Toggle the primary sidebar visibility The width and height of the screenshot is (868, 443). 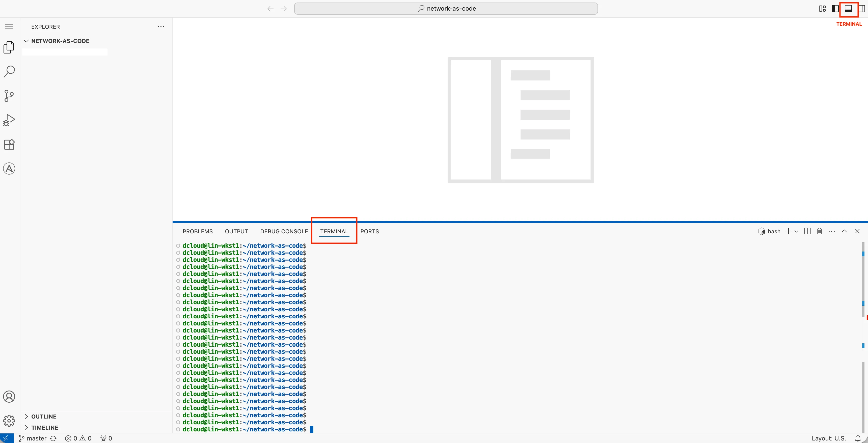coord(835,8)
